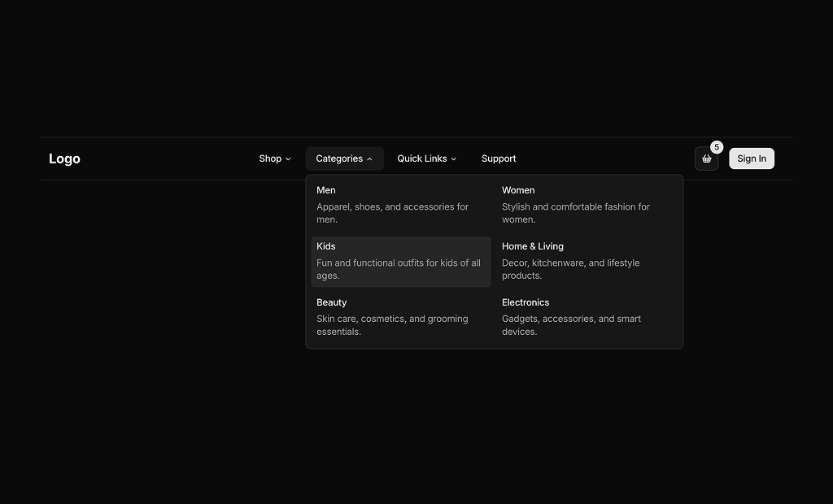Click the Quick Links chevron arrow

454,159
